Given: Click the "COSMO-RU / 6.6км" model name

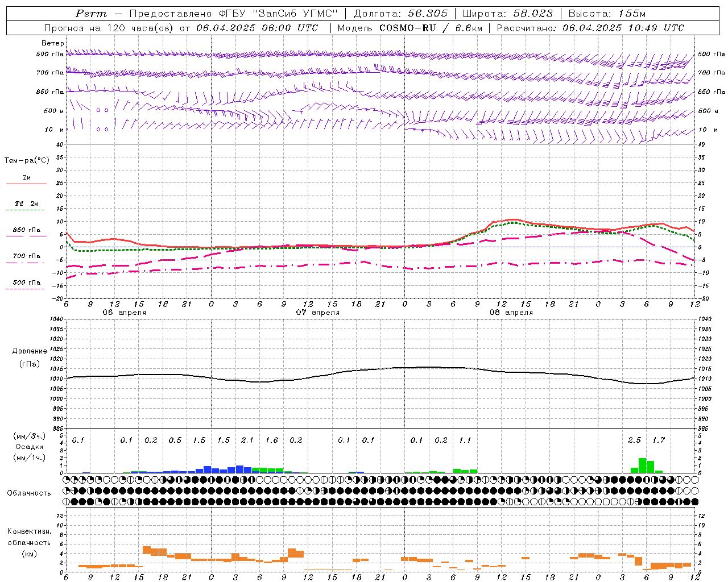Looking at the screenshot, I should point(431,28).
